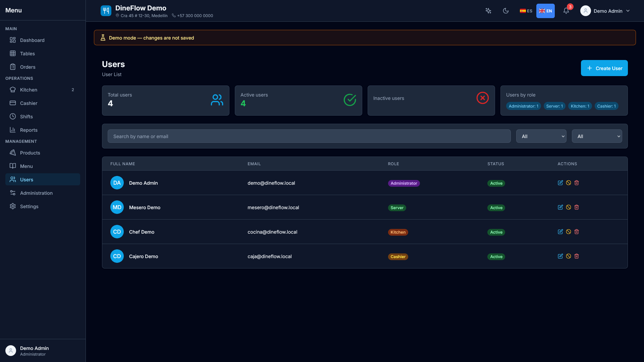This screenshot has width=644, height=362.
Task: Open the Cashier page
Action: point(43,103)
